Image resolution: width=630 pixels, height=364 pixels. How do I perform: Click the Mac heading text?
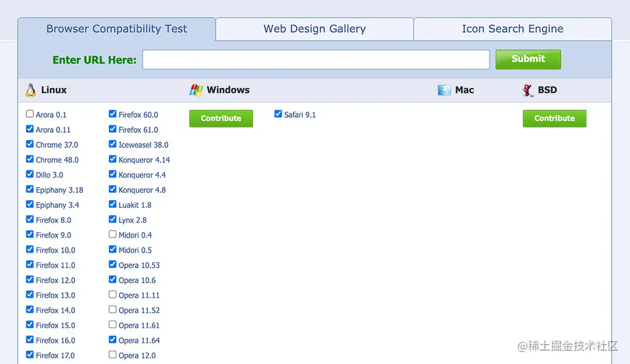click(x=464, y=90)
